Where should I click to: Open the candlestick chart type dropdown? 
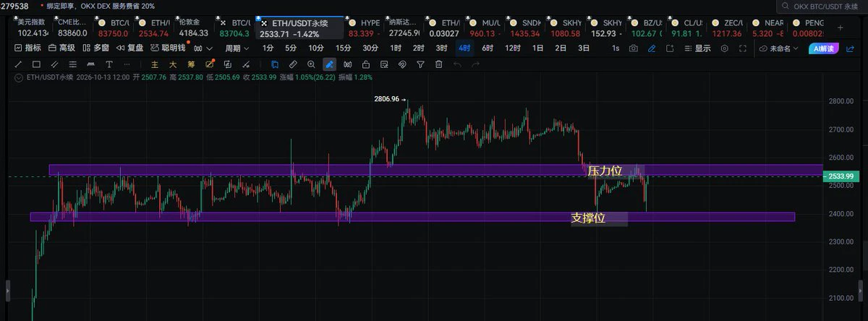pyautogui.click(x=203, y=48)
